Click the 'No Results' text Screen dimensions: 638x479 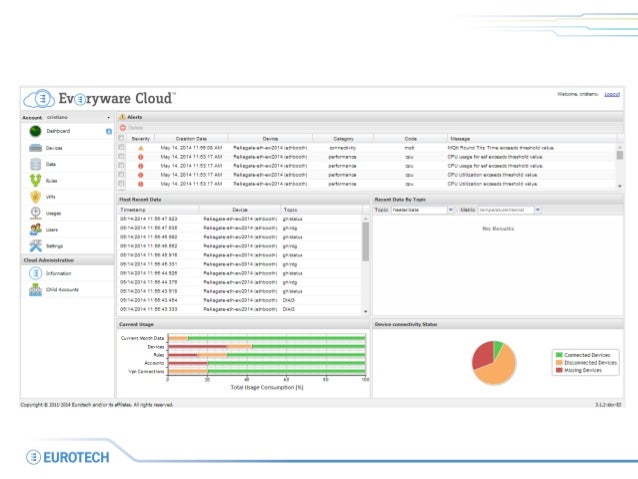[x=498, y=229]
